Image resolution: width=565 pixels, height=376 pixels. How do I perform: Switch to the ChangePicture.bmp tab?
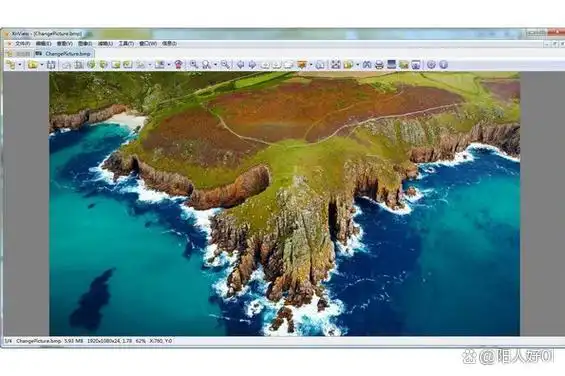tap(64, 54)
